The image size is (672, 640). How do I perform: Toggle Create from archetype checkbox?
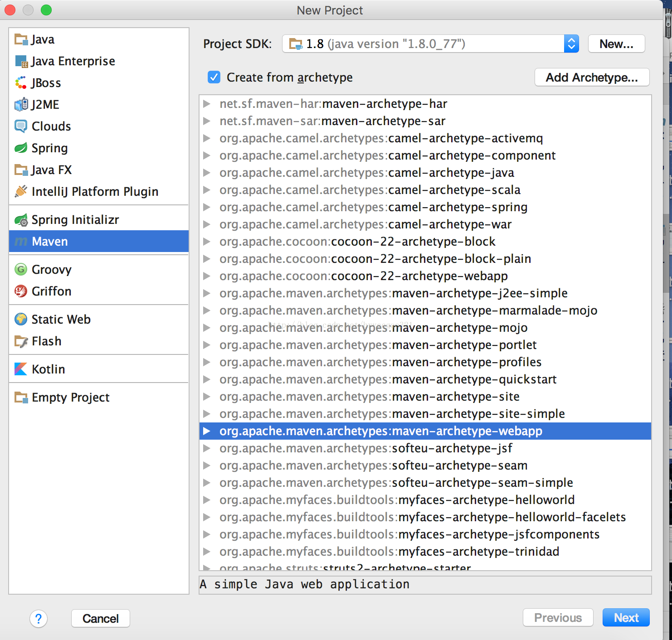pos(214,78)
